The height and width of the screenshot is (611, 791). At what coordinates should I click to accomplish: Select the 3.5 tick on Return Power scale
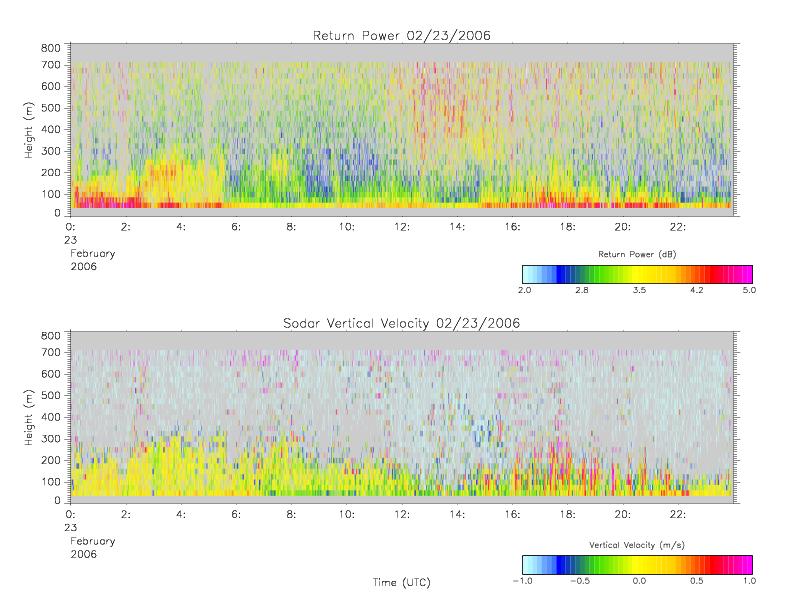click(x=639, y=290)
